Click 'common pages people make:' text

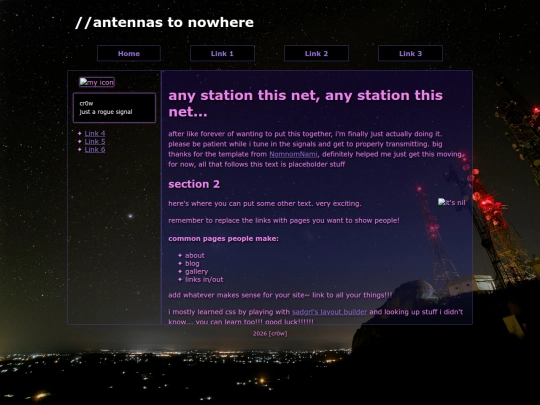223,238
